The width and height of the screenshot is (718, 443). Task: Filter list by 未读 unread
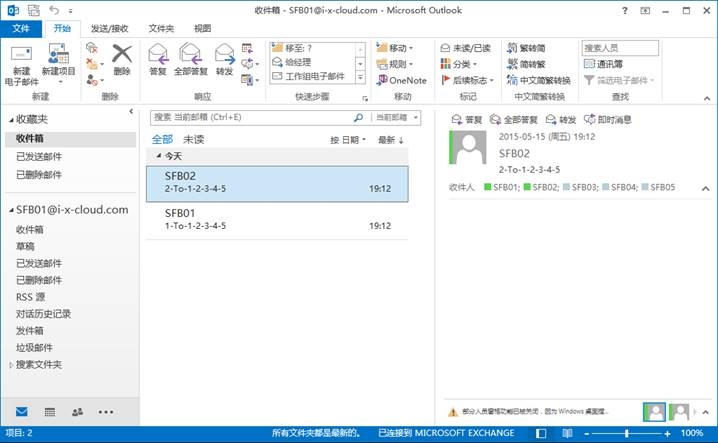point(193,139)
